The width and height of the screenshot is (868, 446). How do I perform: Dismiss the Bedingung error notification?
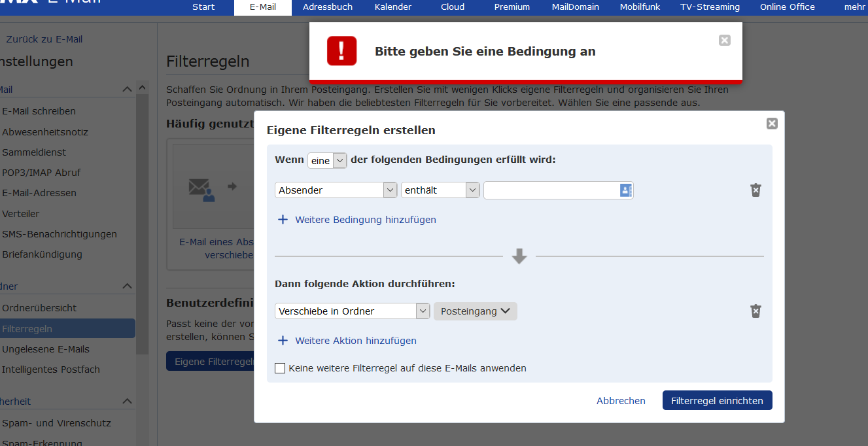[724, 41]
